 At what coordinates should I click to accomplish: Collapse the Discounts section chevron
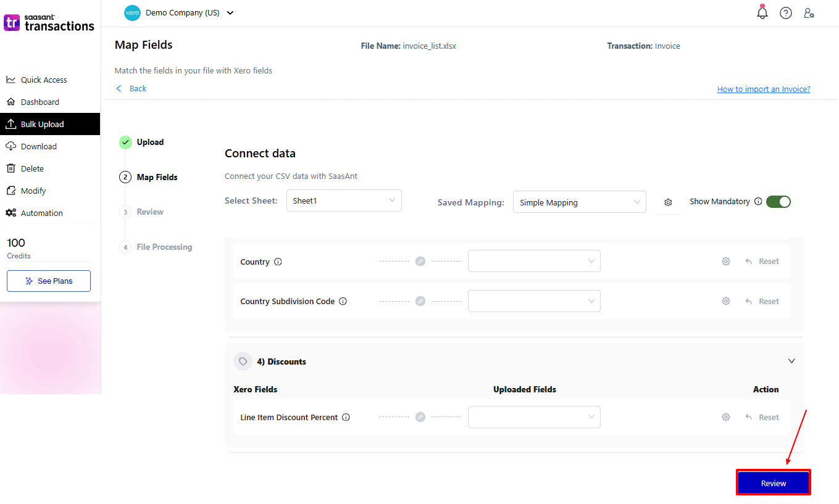pyautogui.click(x=791, y=361)
